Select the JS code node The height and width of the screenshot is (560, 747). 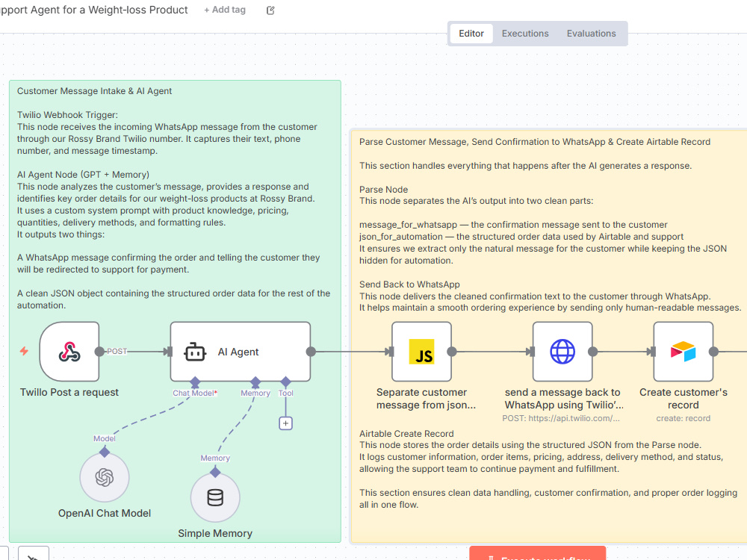421,352
